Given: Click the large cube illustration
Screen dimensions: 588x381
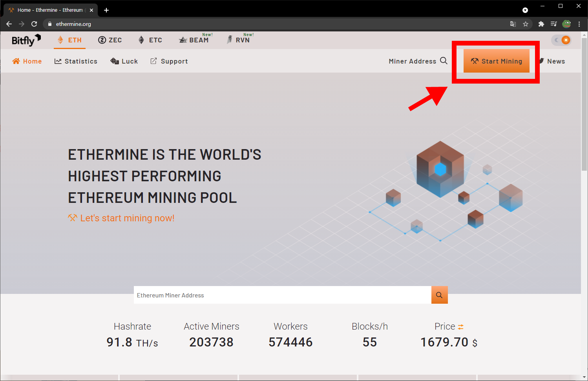Looking at the screenshot, I should (x=440, y=169).
